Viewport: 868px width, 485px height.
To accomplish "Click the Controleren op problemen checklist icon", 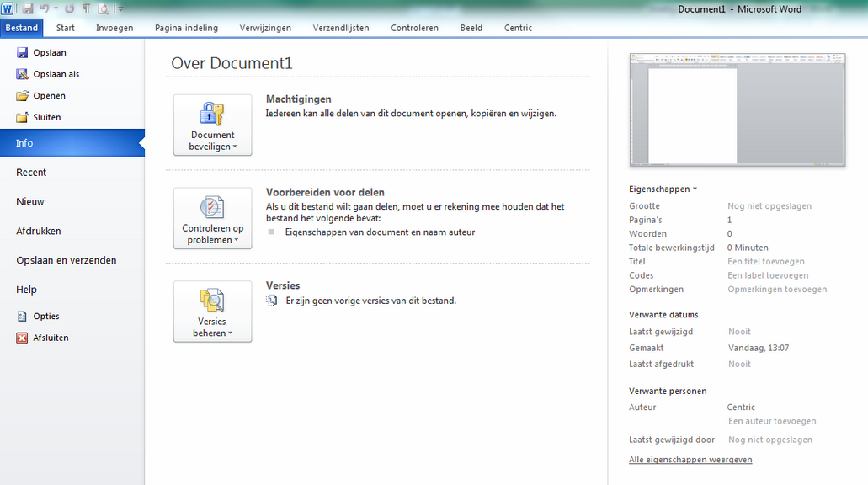I will pos(212,207).
